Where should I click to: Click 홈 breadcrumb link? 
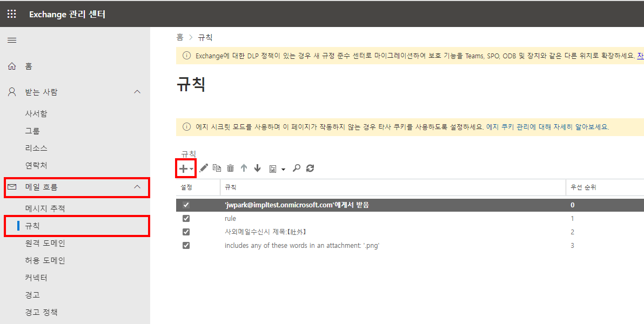(180, 37)
